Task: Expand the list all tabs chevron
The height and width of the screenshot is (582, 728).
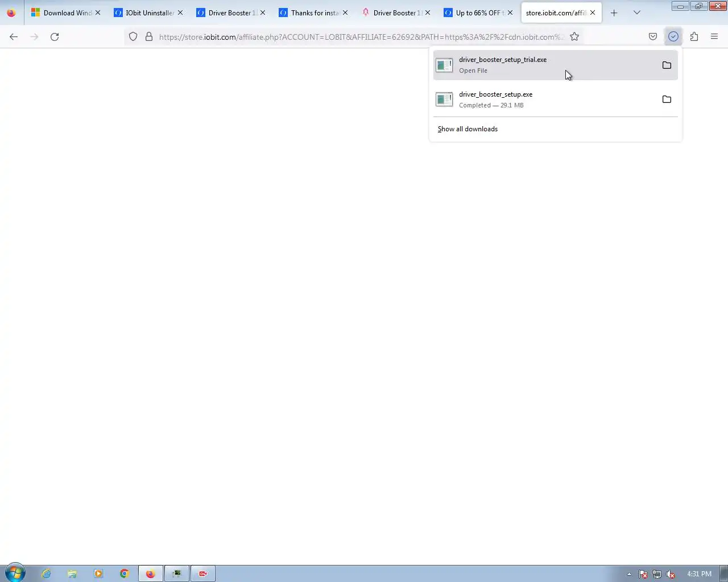Action: (637, 13)
